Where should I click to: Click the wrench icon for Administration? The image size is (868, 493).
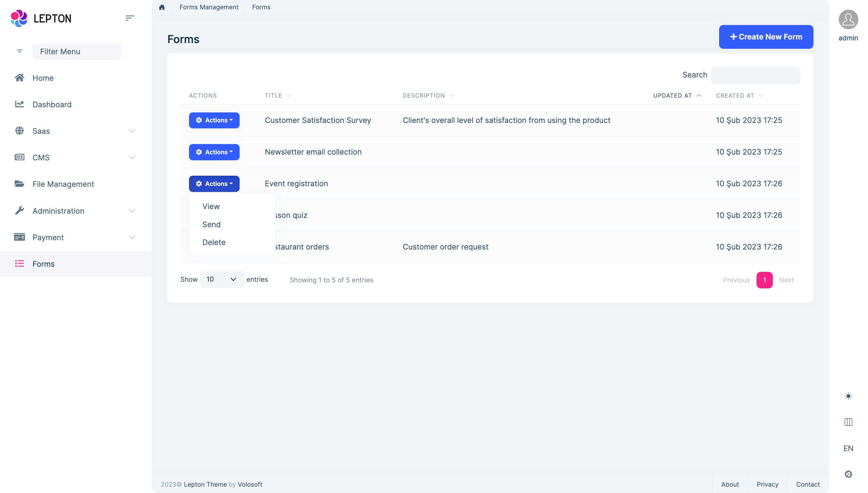[19, 210]
